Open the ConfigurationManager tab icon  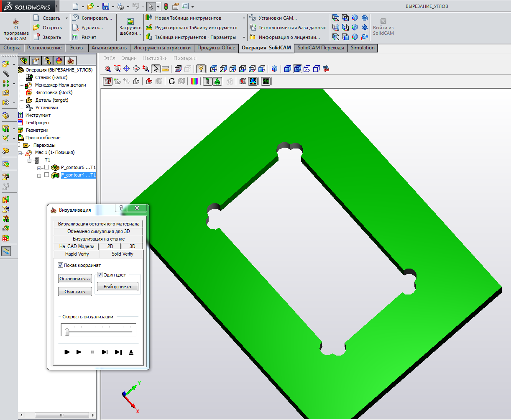click(x=47, y=61)
